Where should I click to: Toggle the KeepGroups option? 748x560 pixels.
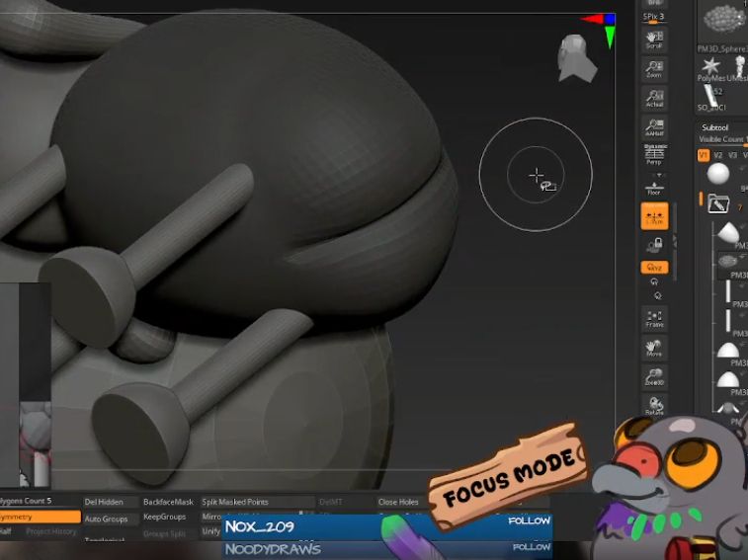(x=165, y=518)
